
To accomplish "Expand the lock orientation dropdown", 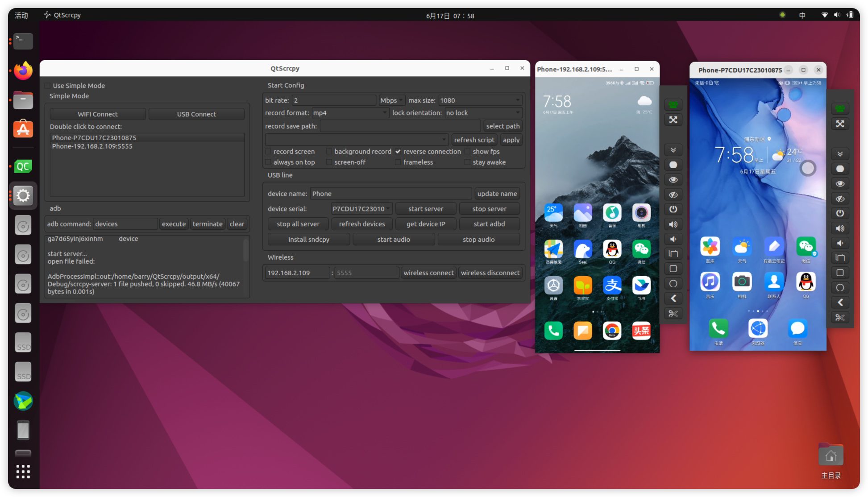I will 483,113.
